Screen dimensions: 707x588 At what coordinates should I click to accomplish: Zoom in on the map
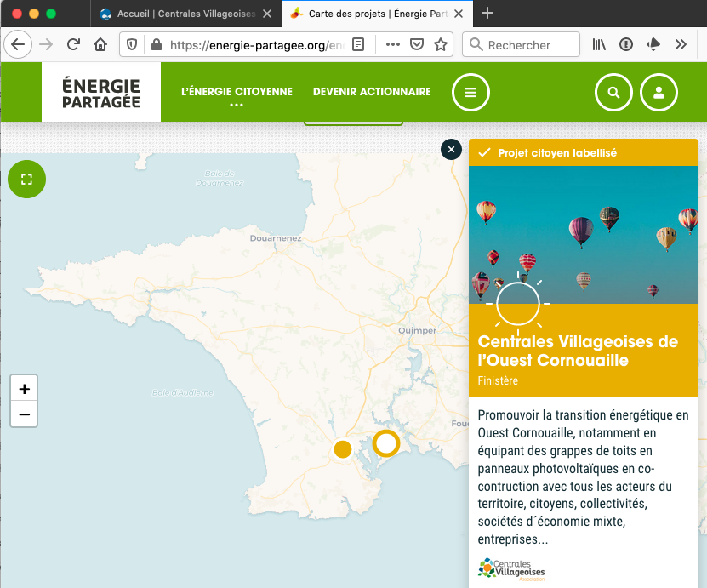pos(25,388)
